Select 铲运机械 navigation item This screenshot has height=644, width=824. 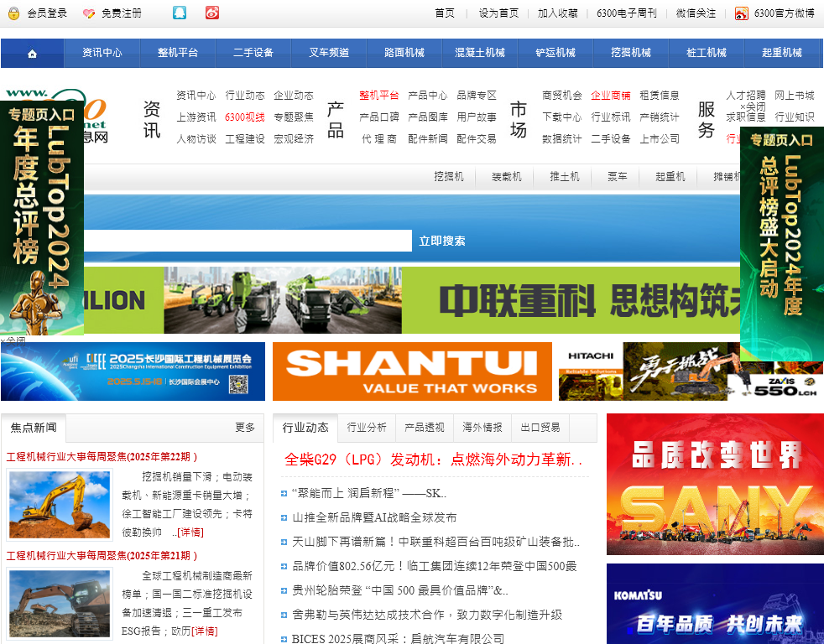[x=555, y=53]
